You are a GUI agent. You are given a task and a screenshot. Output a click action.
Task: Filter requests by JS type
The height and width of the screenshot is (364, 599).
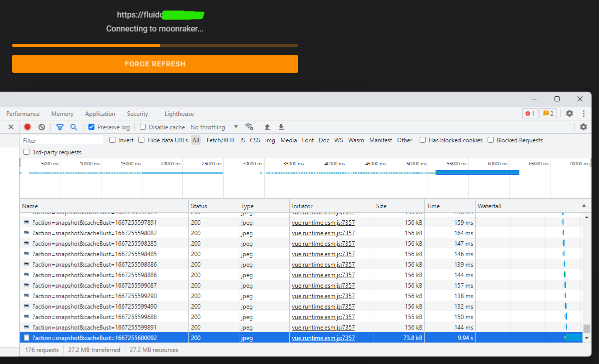tap(242, 140)
